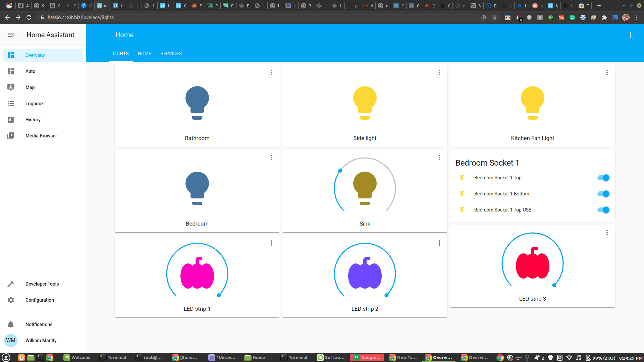Open Configuration gear in sidebar
This screenshot has height=362, width=644.
tap(11, 300)
